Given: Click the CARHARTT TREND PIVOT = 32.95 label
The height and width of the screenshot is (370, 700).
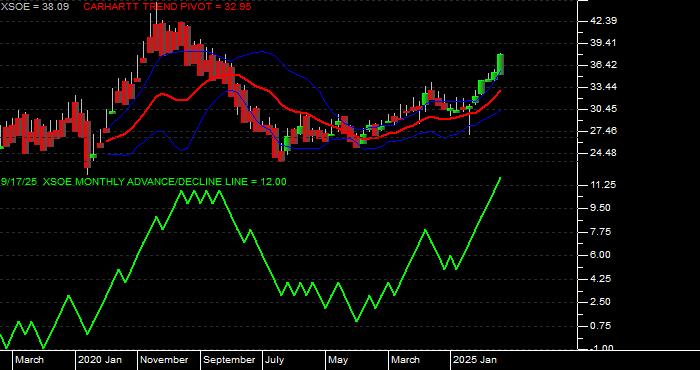Looking at the screenshot, I should click(x=167, y=7).
